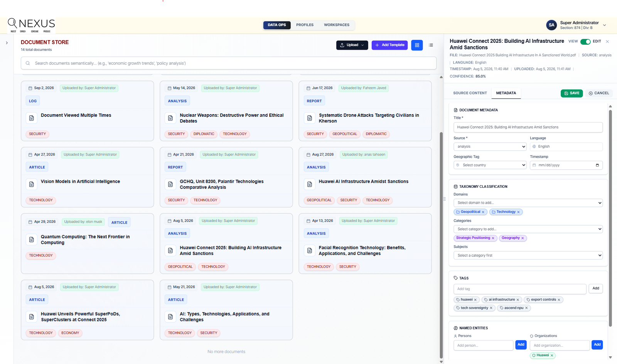The width and height of the screenshot is (617, 364).
Task: Select the Metadata tab
Action: click(x=506, y=93)
